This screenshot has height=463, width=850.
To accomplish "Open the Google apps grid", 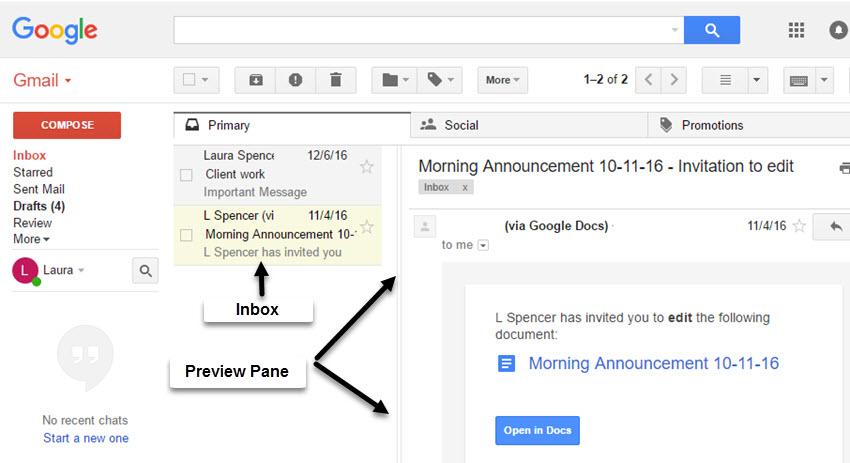I will coord(796,30).
